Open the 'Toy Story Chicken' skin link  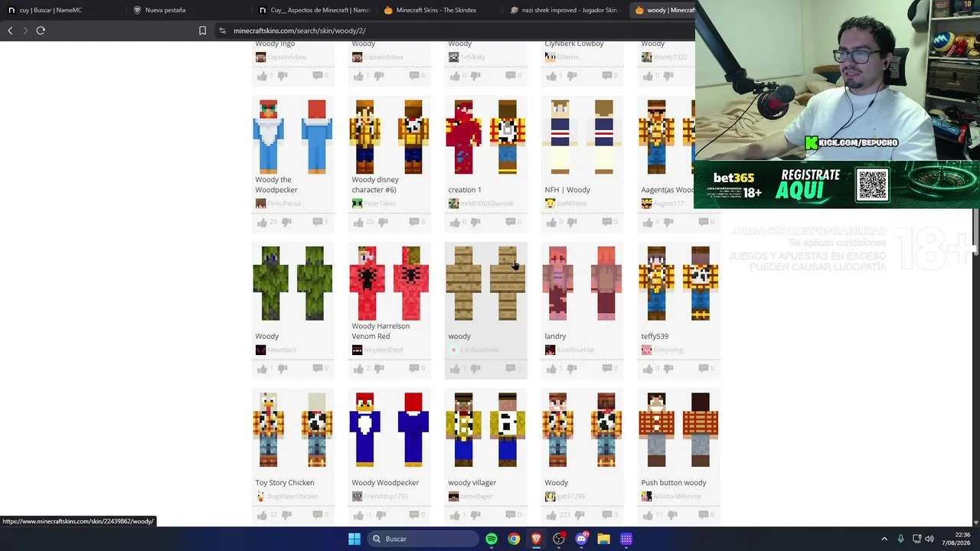tap(285, 483)
